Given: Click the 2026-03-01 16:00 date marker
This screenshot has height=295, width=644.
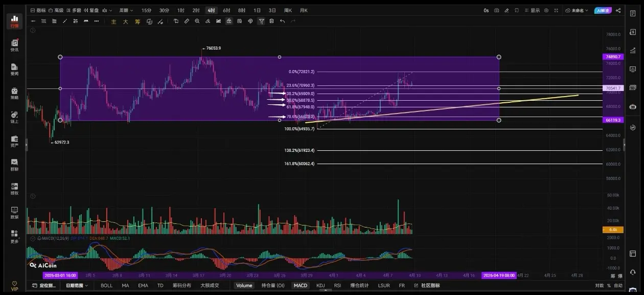Looking at the screenshot, I should click(x=60, y=275).
